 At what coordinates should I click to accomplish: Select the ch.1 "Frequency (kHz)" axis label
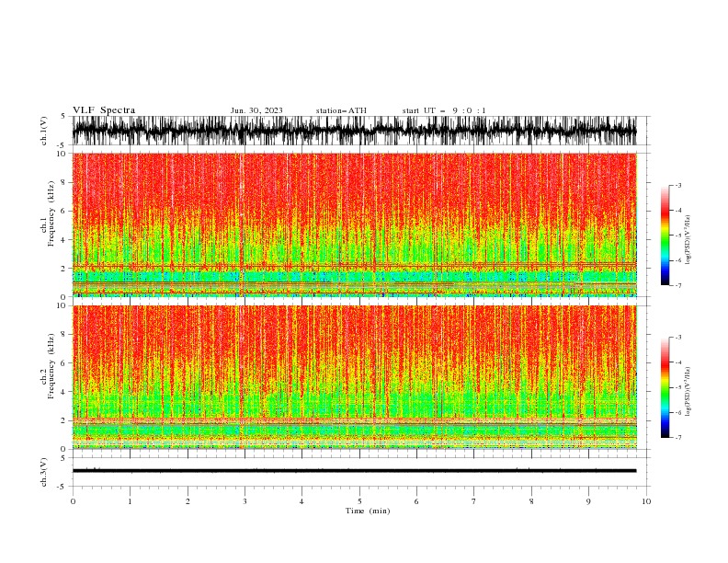51,213
